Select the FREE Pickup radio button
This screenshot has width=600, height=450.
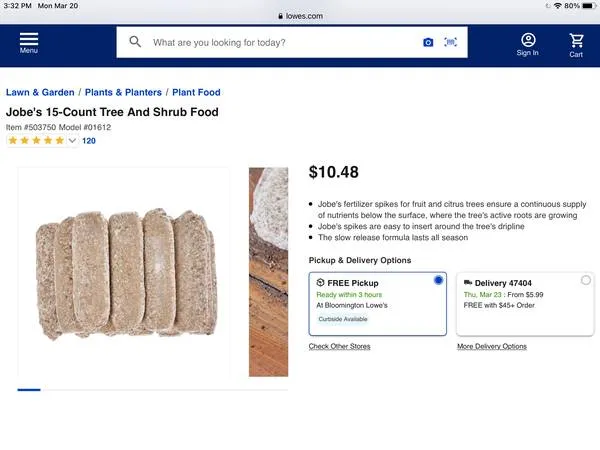pyautogui.click(x=438, y=281)
